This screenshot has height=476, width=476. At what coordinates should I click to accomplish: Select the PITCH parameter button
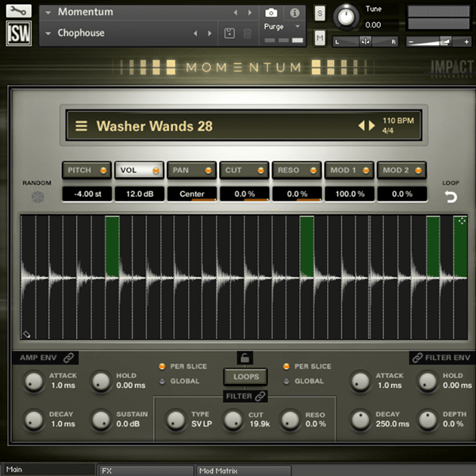point(86,170)
